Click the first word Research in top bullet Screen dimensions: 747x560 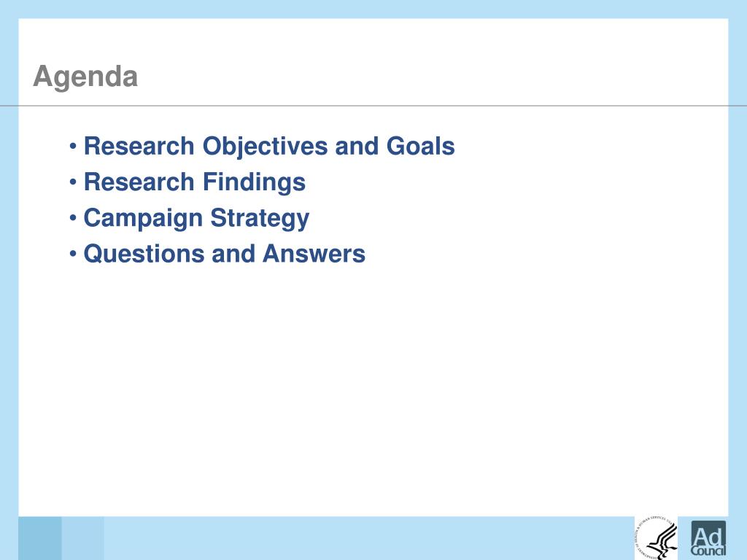139,146
